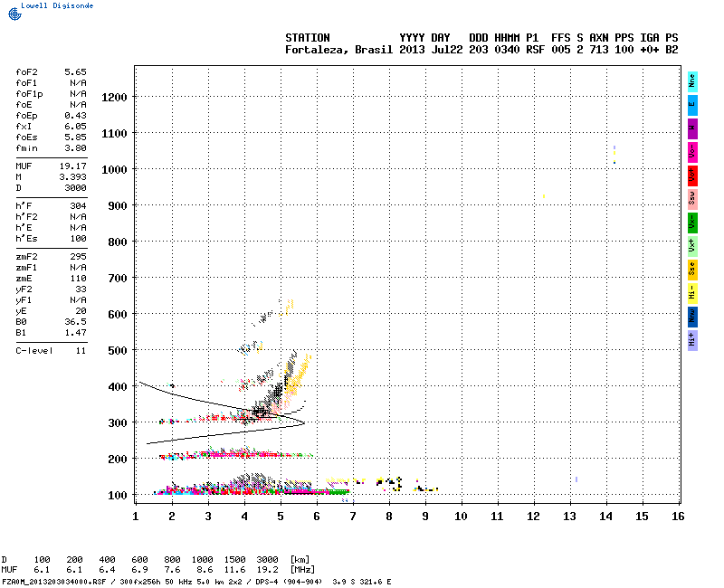724x588 pixels.
Task: Select the blue E legend swatch
Action: coord(692,105)
